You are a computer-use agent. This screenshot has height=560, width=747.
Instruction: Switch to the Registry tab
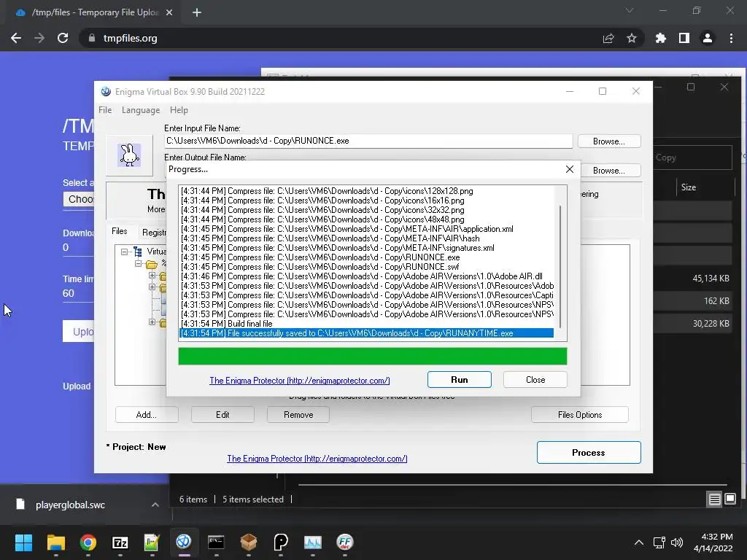153,233
